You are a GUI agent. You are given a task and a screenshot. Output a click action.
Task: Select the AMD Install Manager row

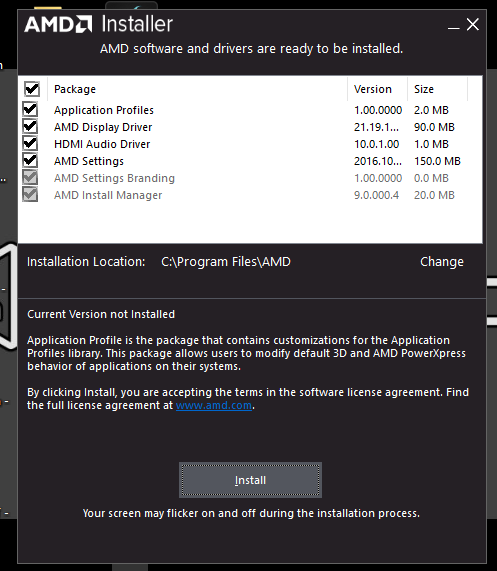click(250, 195)
